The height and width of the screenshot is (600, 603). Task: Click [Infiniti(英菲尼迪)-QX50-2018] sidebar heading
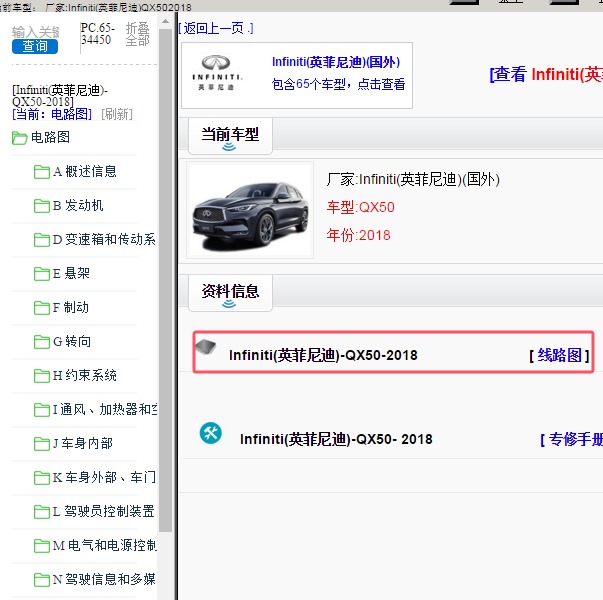[60, 96]
